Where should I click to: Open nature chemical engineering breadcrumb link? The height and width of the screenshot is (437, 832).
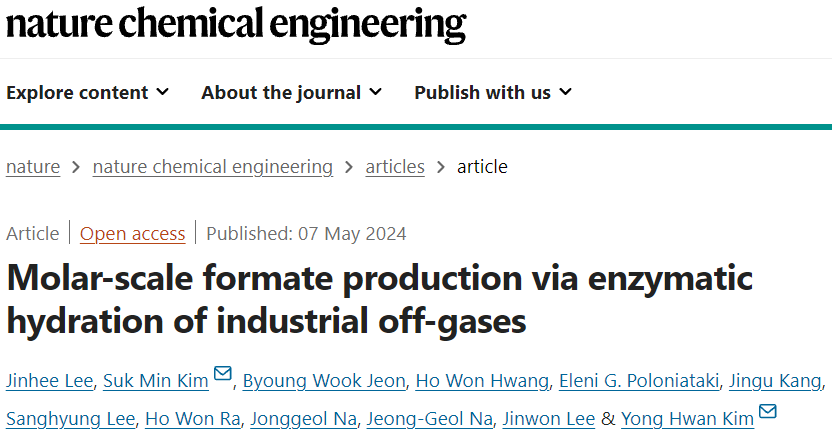[213, 167]
